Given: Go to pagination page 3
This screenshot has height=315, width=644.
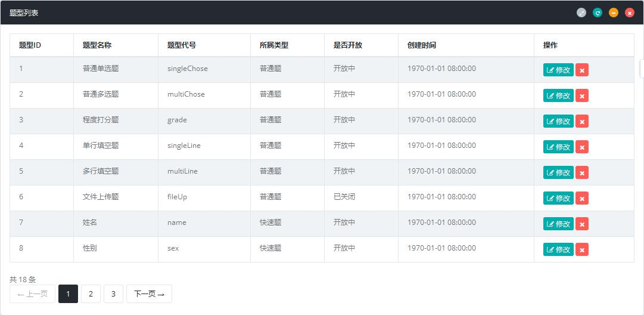Looking at the screenshot, I should coord(113,294).
